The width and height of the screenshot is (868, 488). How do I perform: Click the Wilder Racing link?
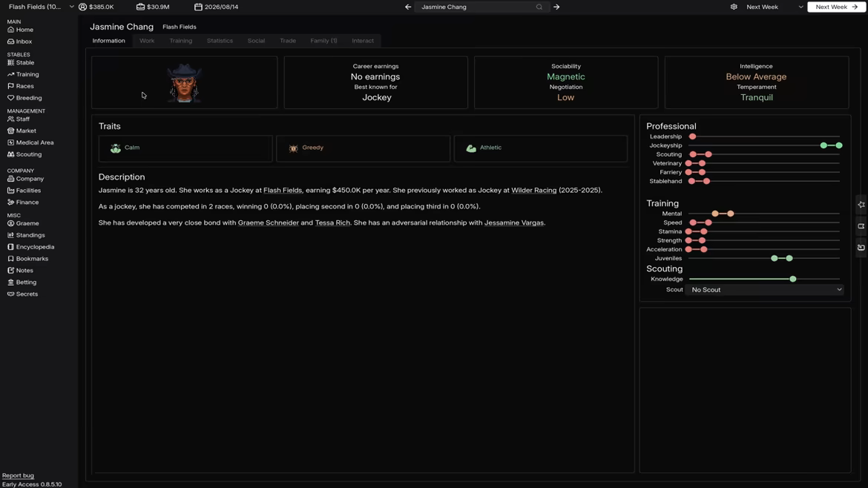pos(533,191)
